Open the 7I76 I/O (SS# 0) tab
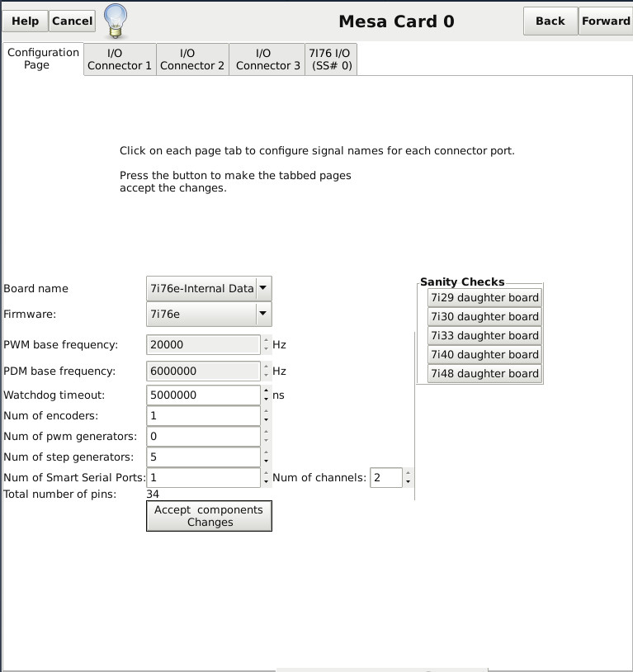The width and height of the screenshot is (633, 672). (x=331, y=59)
